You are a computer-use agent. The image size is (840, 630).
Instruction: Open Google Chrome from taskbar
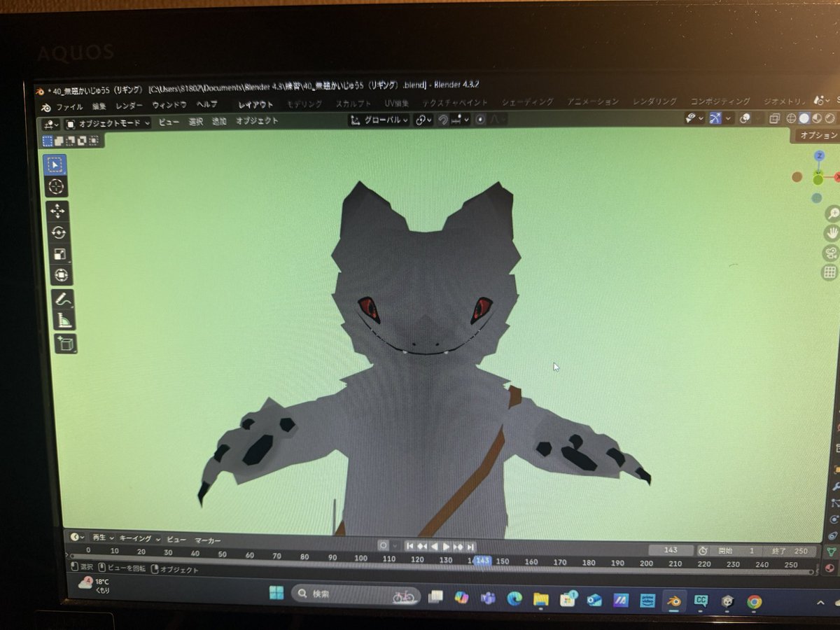tap(754, 602)
